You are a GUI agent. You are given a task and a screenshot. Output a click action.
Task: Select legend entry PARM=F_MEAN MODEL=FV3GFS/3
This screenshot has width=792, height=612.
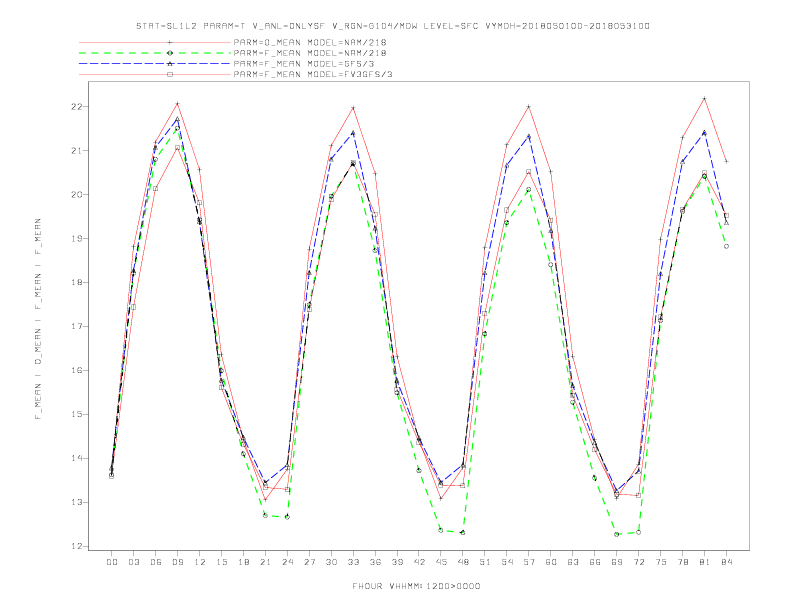pos(313,74)
